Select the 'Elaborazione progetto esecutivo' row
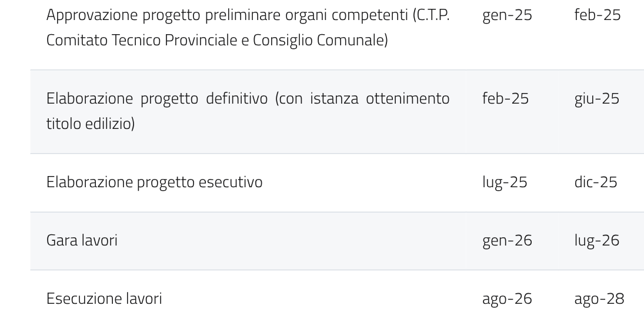644x325 pixels. (154, 183)
